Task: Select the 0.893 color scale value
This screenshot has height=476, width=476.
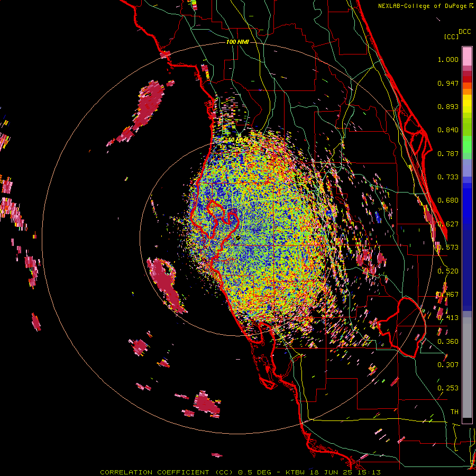Action: click(x=448, y=106)
